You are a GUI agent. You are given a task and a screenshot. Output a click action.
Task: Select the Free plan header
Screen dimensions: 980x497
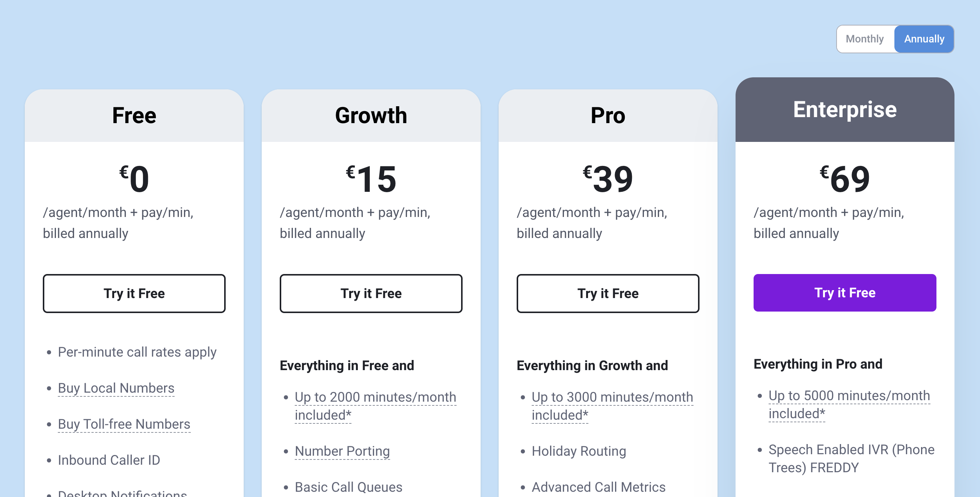tap(134, 115)
